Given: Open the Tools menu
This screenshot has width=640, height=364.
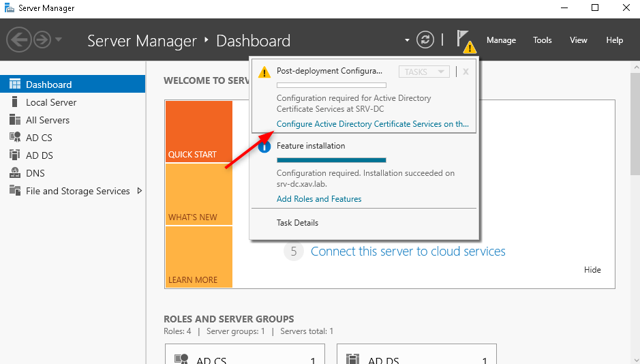Looking at the screenshot, I should point(543,40).
